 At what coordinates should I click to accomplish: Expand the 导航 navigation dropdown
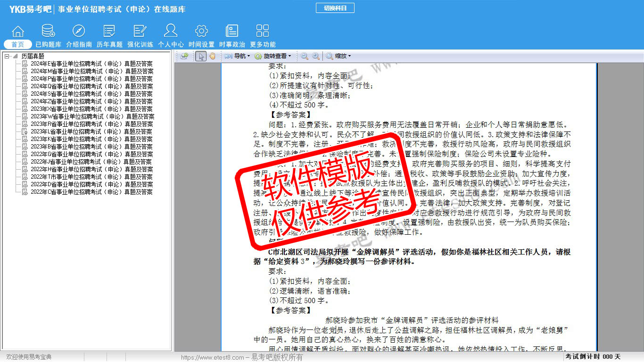[237, 56]
